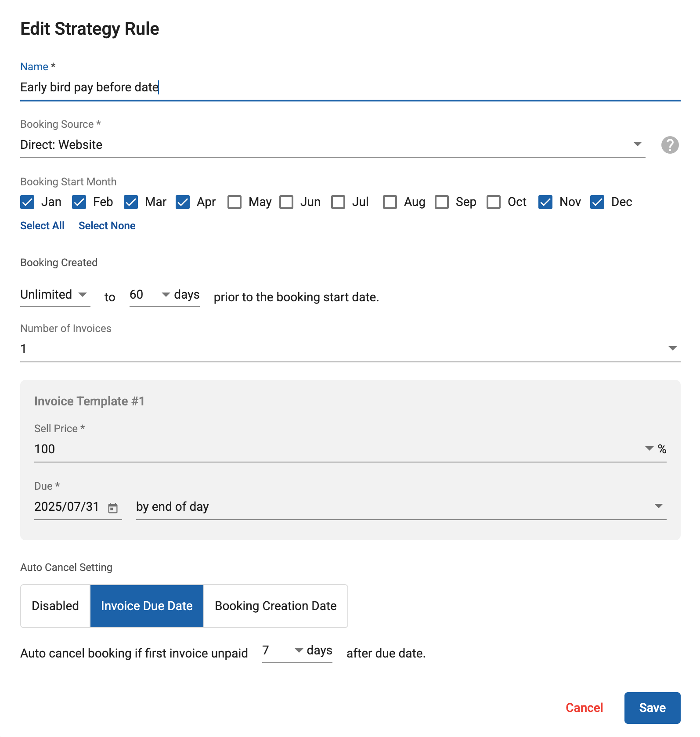Screen dimensions: 700x737
Task: Select the Disabled auto cancel option
Action: (x=55, y=606)
